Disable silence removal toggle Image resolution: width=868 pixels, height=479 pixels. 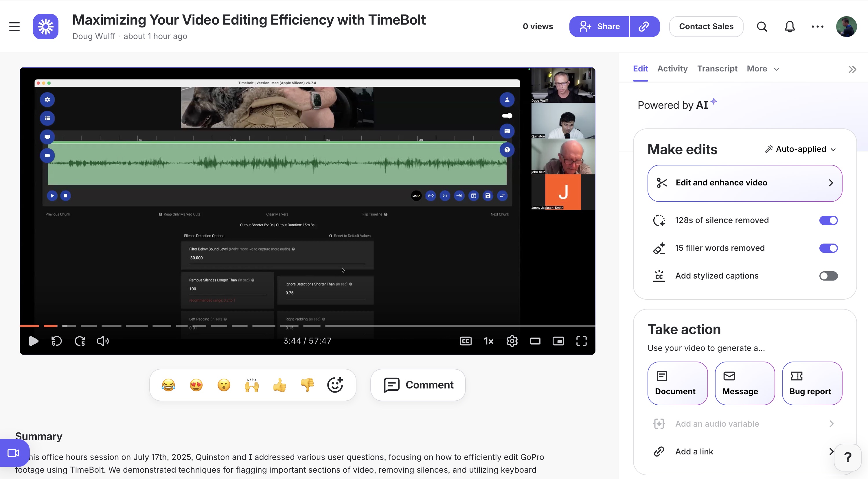point(828,220)
